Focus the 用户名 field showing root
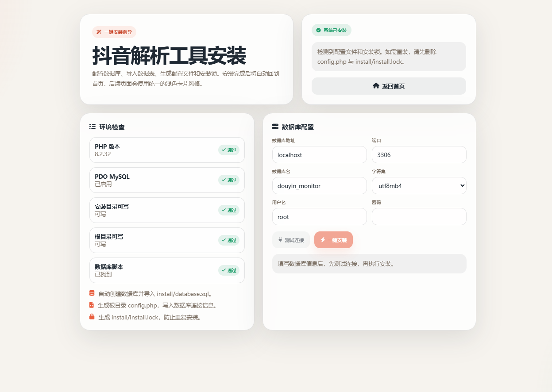Image resolution: width=552 pixels, height=392 pixels. coord(320,217)
